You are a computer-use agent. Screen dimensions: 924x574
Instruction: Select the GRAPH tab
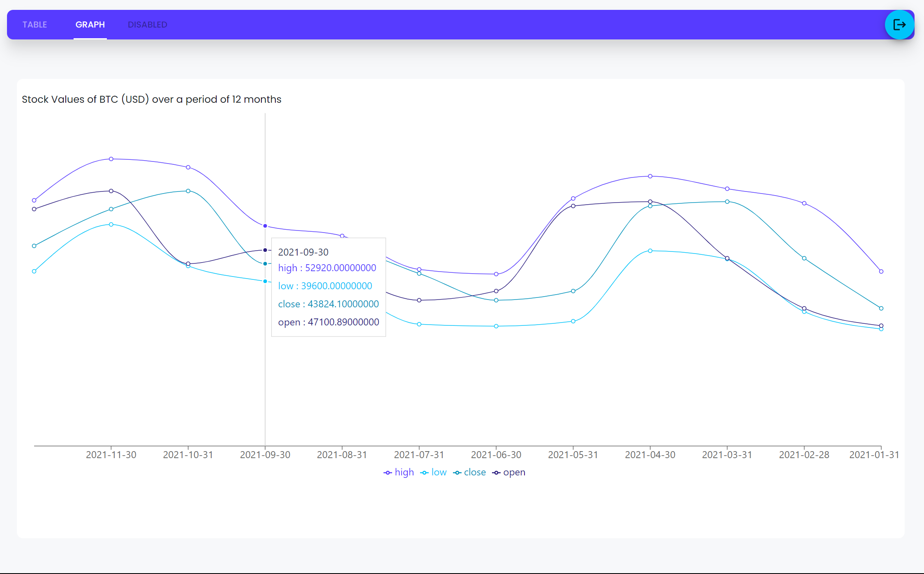click(x=90, y=25)
